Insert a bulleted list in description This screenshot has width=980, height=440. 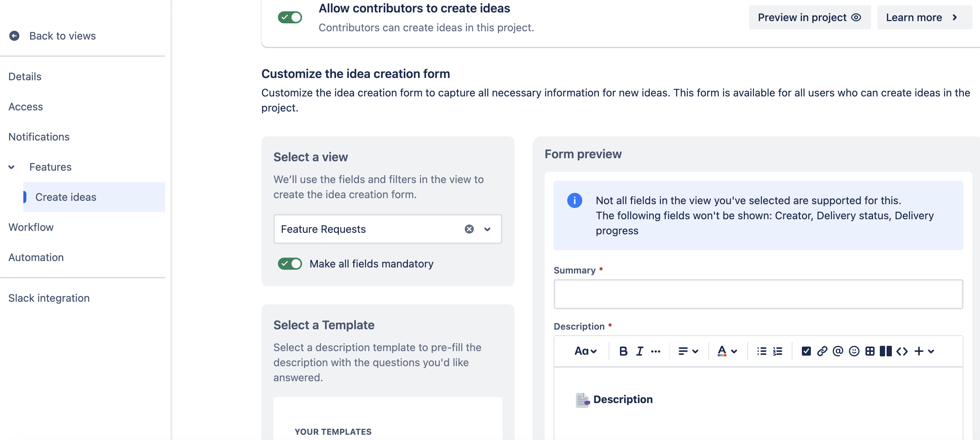(x=762, y=351)
